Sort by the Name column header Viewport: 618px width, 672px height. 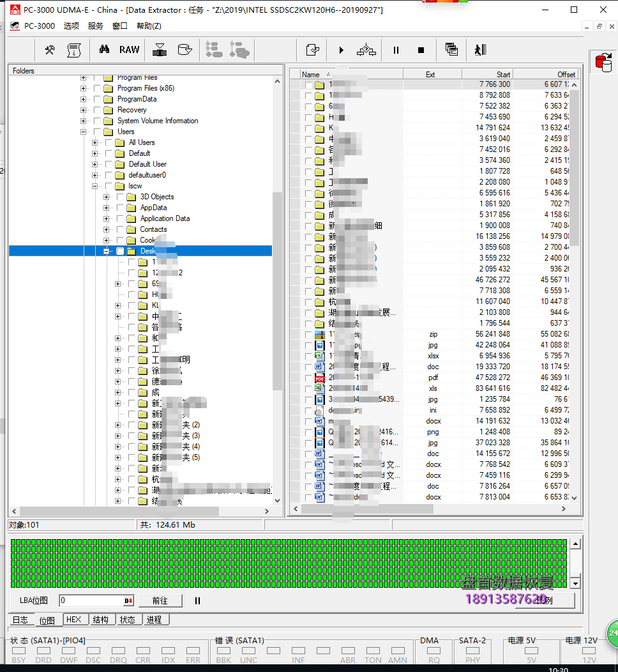351,75
